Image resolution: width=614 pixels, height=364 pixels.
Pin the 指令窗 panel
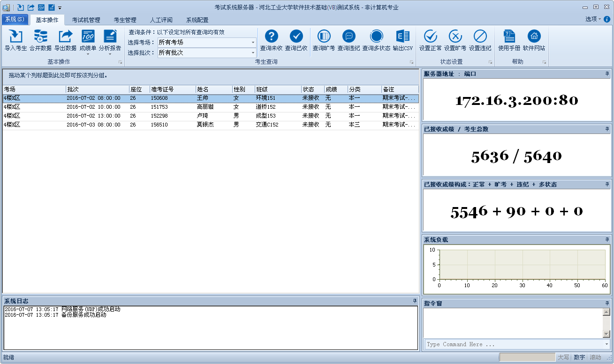click(x=607, y=304)
